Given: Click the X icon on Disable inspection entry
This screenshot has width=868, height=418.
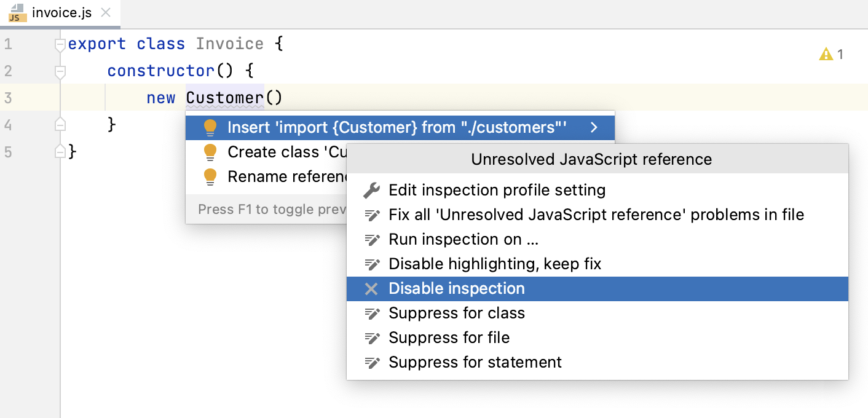Looking at the screenshot, I should point(371,288).
